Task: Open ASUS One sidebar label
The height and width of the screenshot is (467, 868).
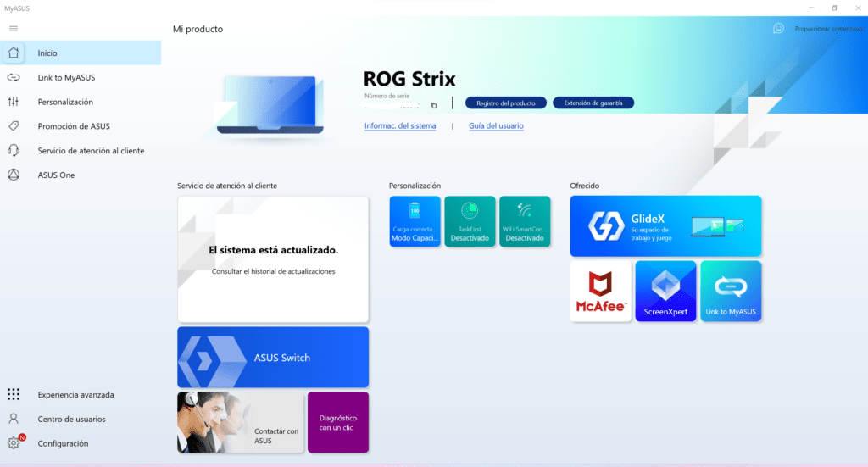Action: [56, 175]
